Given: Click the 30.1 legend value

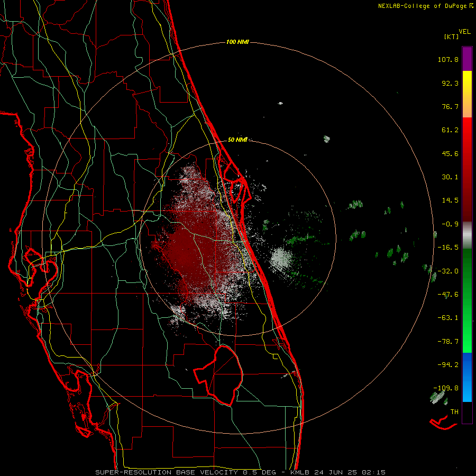Looking at the screenshot, I should [450, 177].
